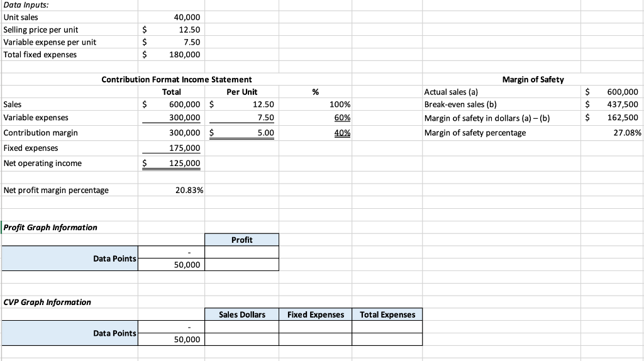Select the Data Inputs heading cell

pos(26,5)
